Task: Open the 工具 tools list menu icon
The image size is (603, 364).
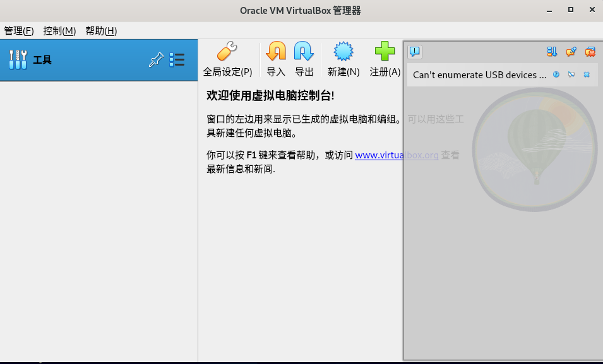Action: [x=177, y=59]
